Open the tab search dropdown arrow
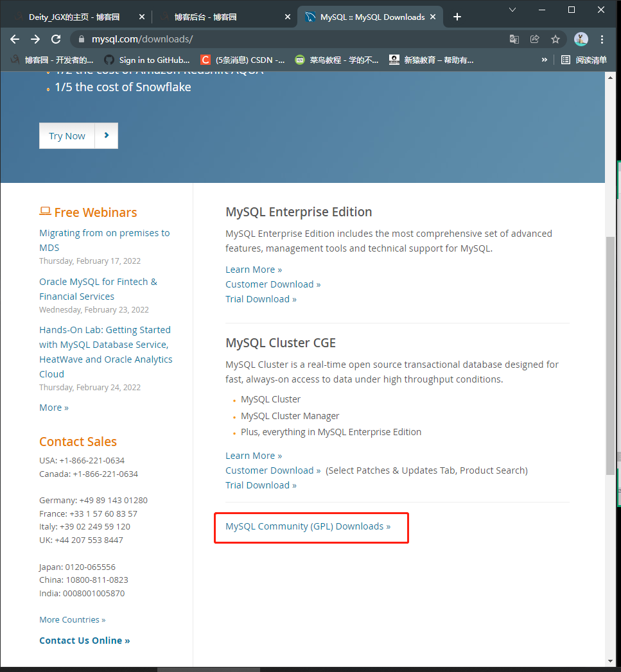Viewport: 621px width, 672px height. (512, 10)
